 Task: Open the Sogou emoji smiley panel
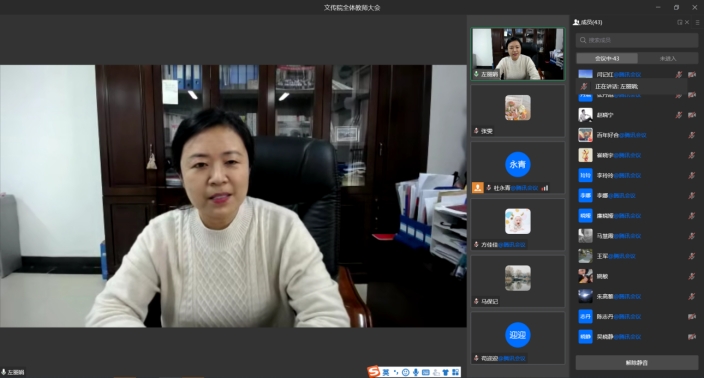coord(405,372)
